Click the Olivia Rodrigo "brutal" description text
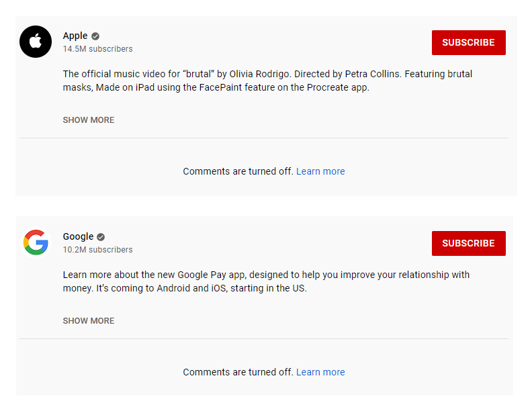This screenshot has width=532, height=411. click(267, 81)
